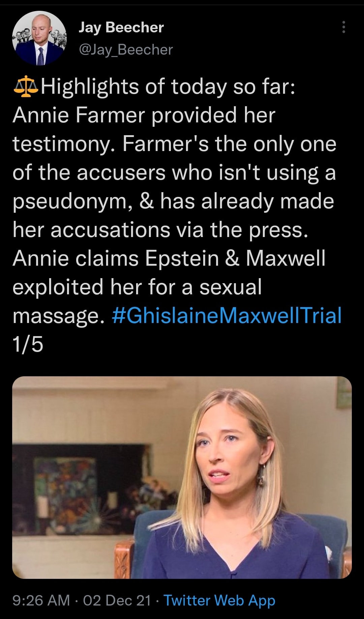Click the 1/5 thread number
Image resolution: width=364 pixels, height=619 pixels.
[x=28, y=344]
